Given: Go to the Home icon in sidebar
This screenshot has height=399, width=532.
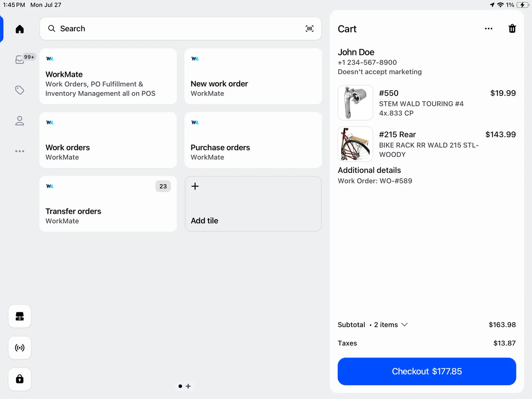Looking at the screenshot, I should pos(20,29).
